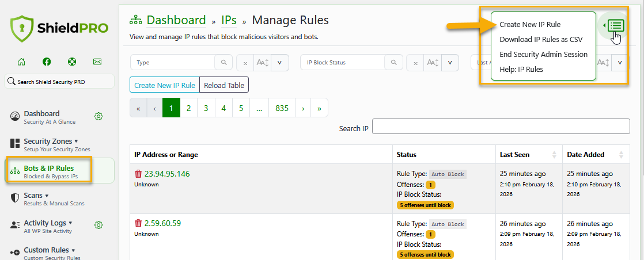
Task: Open the gear icon beside Activity Logs
Action: tap(98, 225)
